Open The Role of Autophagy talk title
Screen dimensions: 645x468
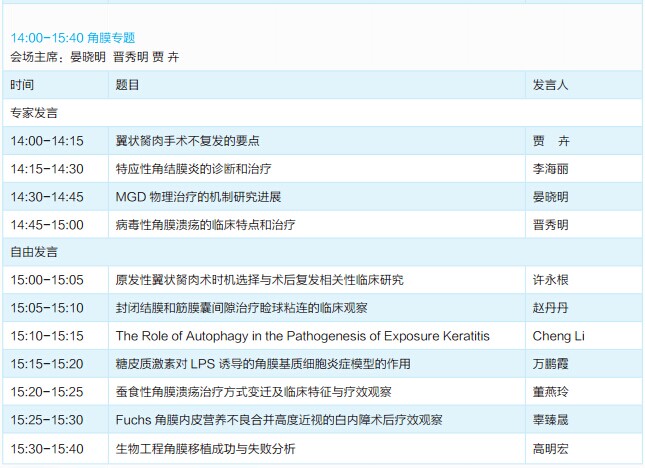pyautogui.click(x=302, y=336)
